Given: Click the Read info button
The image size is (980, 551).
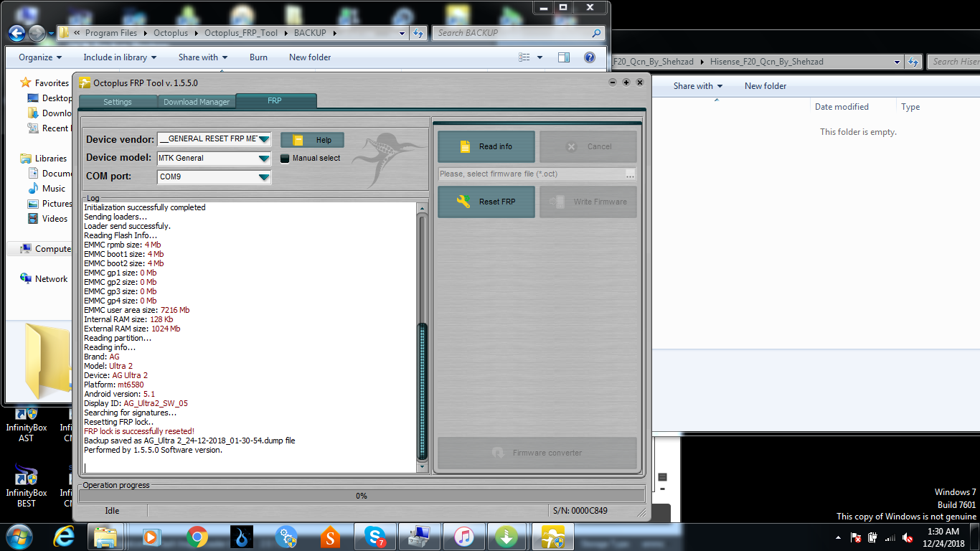Looking at the screenshot, I should tap(486, 146).
